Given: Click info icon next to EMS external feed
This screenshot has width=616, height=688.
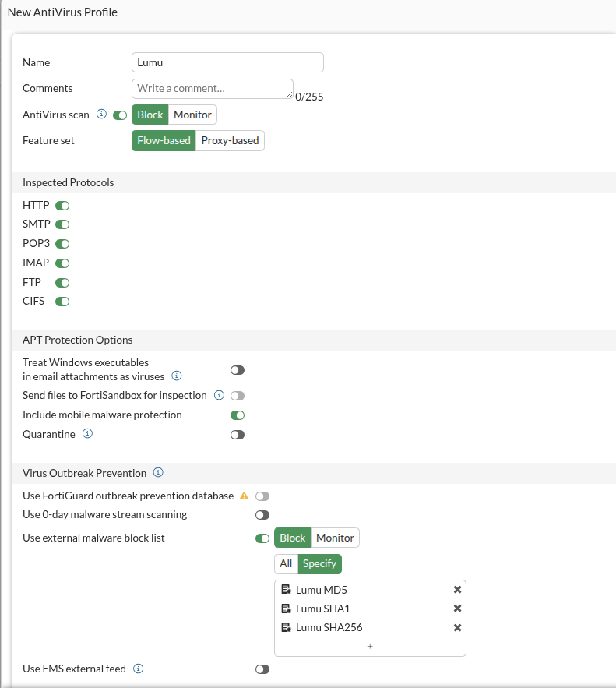Looking at the screenshot, I should [138, 669].
